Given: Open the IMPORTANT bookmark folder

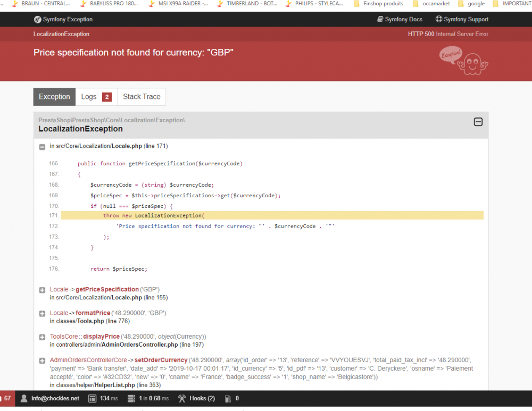Looking at the screenshot, I should pyautogui.click(x=512, y=3).
